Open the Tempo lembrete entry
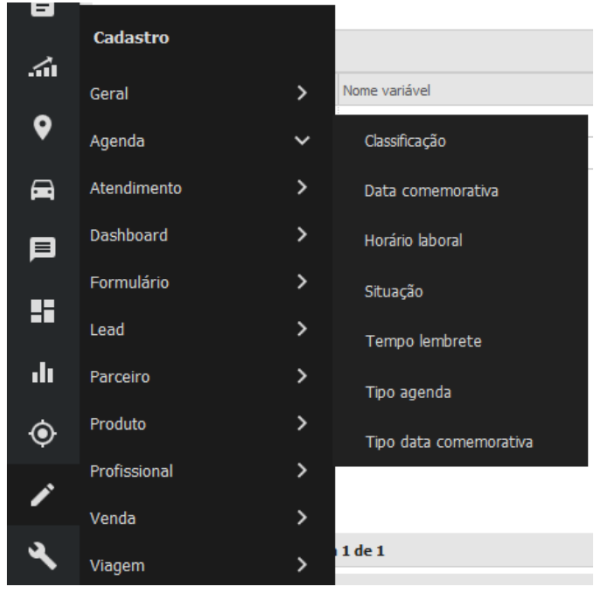Screen dimensions: 607x601 tap(423, 342)
